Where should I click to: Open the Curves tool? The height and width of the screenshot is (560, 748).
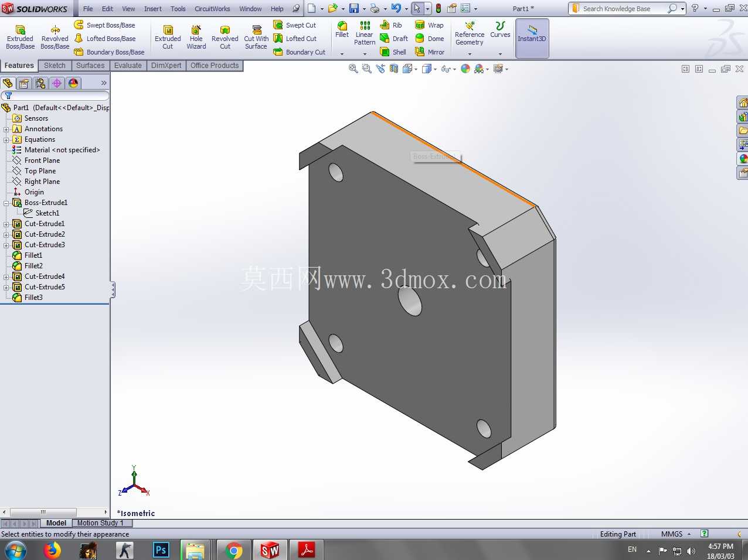[x=500, y=30]
